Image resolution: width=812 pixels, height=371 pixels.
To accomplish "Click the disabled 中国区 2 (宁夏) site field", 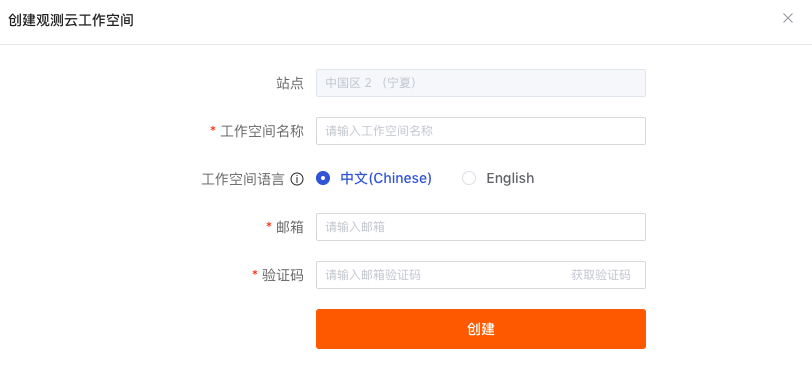I will click(481, 83).
